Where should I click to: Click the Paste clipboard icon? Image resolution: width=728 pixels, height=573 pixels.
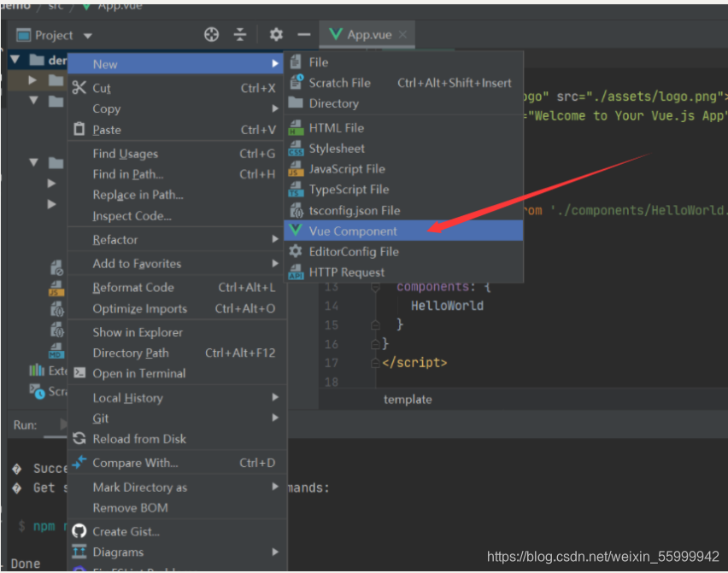coord(79,129)
